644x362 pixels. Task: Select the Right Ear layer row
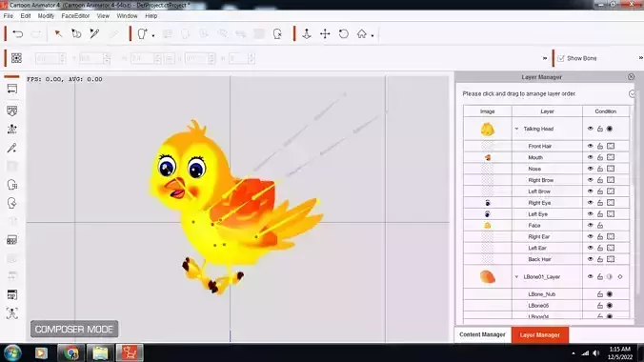point(546,236)
